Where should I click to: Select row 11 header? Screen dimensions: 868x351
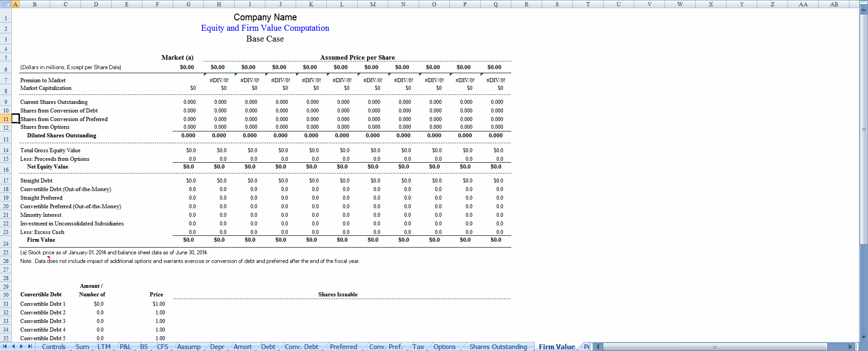tap(6, 119)
